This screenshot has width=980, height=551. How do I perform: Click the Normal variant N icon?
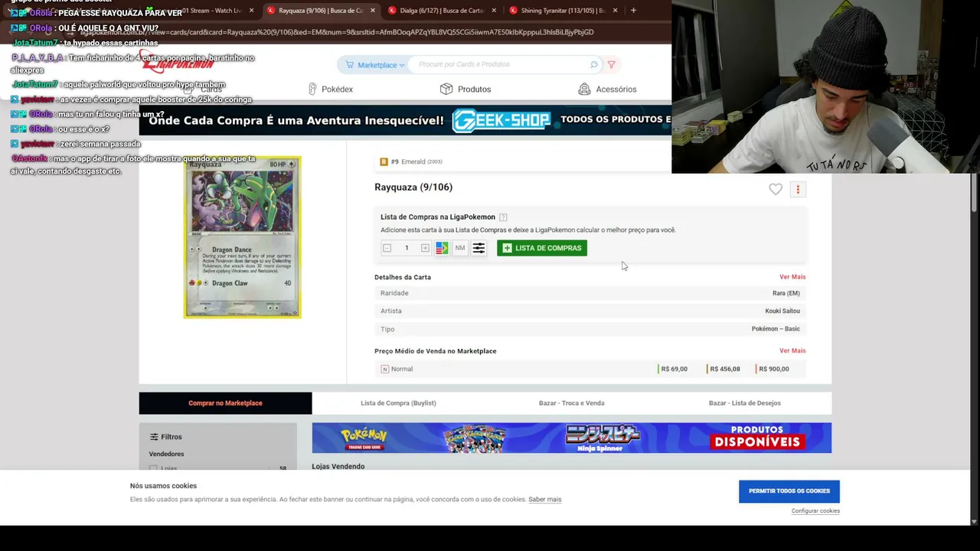(385, 369)
